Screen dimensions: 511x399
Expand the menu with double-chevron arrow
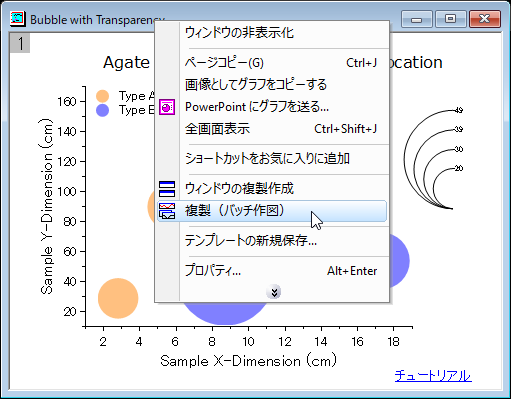pos(274,292)
